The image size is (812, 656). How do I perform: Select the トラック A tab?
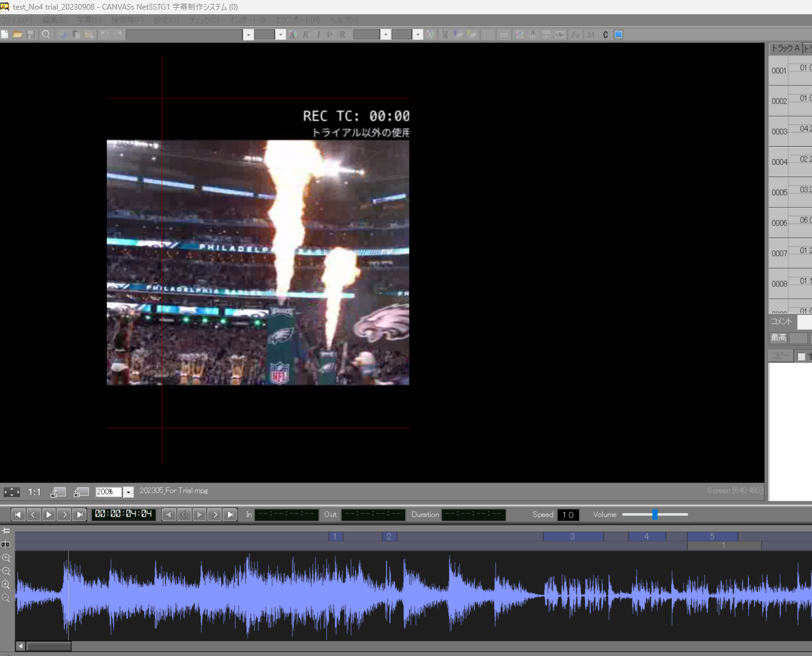[785, 48]
